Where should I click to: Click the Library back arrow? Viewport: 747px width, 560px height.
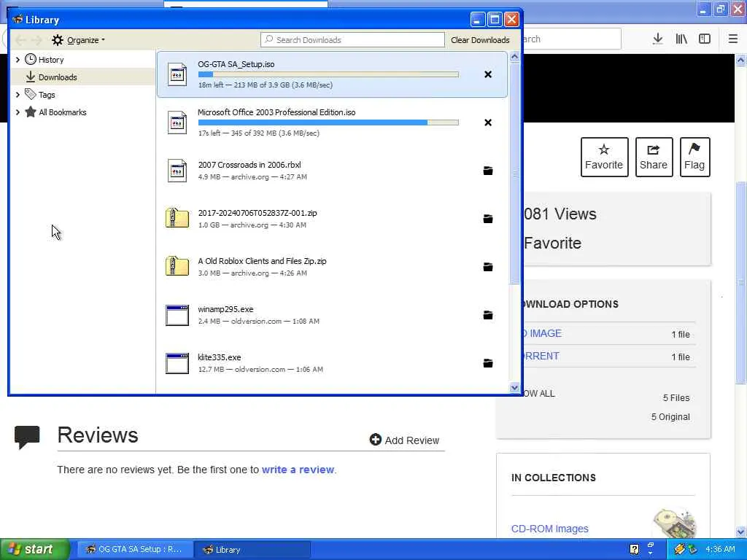(x=20, y=40)
